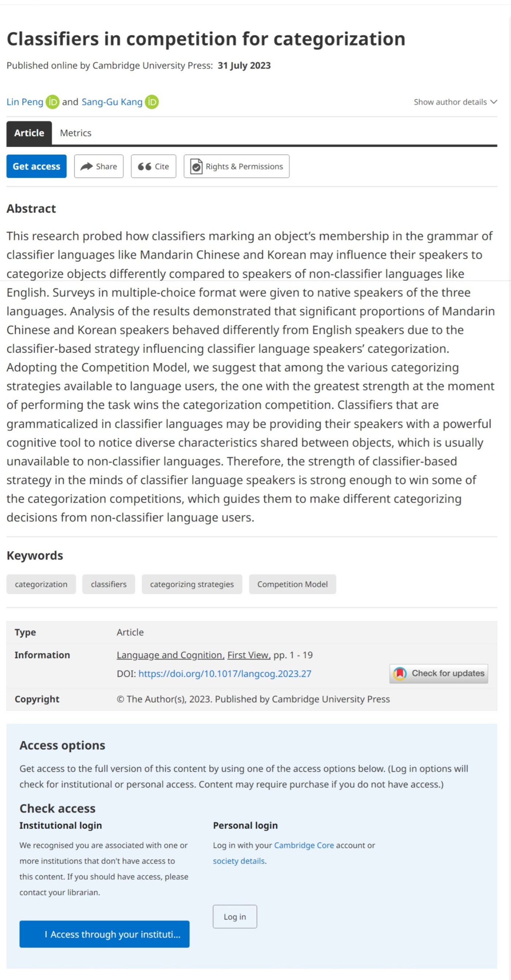
Task: Click the Share arrow icon
Action: 87,166
